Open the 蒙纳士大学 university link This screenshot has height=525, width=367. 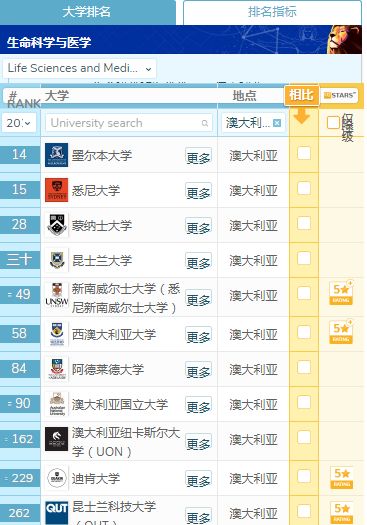102,226
